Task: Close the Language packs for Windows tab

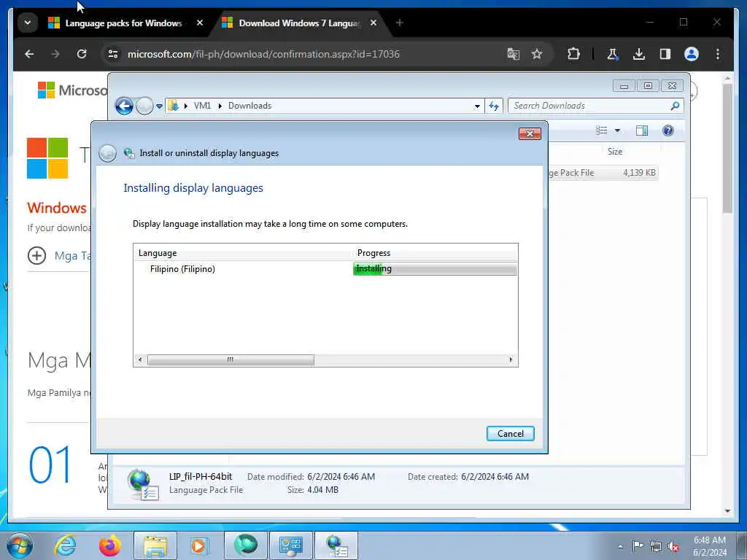Action: coord(200,23)
